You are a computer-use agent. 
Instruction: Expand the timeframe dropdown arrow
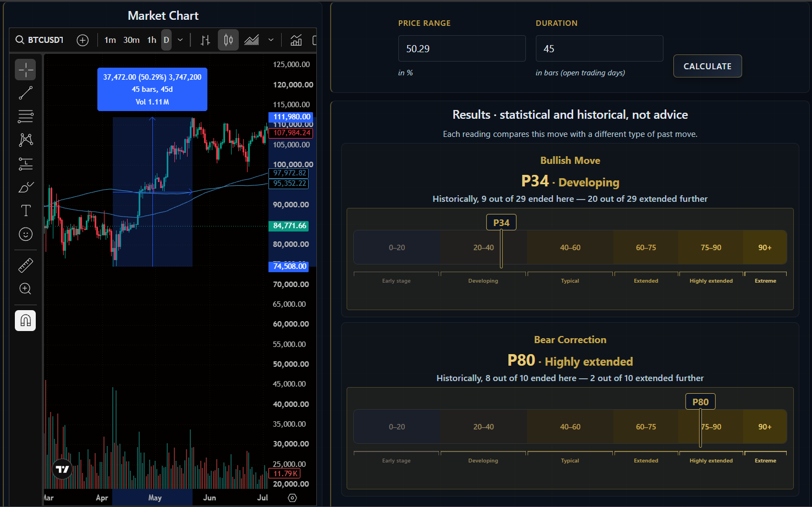[x=180, y=40]
